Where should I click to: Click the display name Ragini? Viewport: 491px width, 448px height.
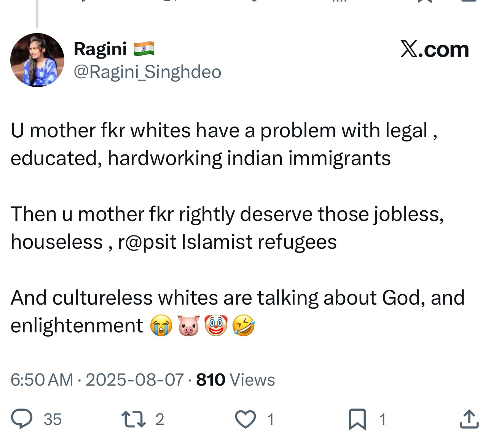coord(100,49)
